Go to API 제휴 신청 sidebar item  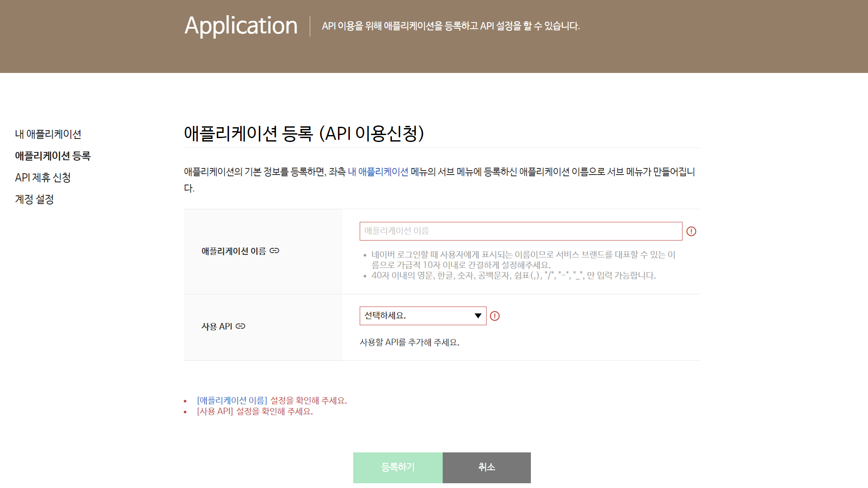click(x=43, y=178)
